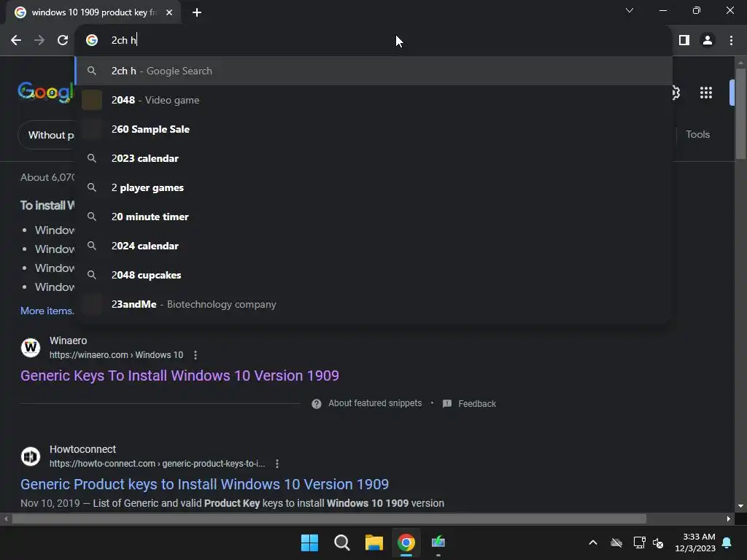This screenshot has height=560, width=747.
Task: Select the '2023 calendar' suggestion
Action: coord(373,158)
